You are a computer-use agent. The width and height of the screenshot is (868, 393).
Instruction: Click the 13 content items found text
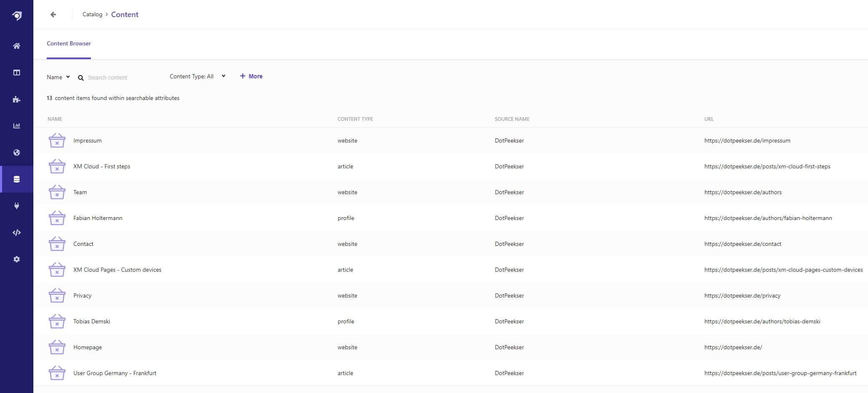pos(113,98)
